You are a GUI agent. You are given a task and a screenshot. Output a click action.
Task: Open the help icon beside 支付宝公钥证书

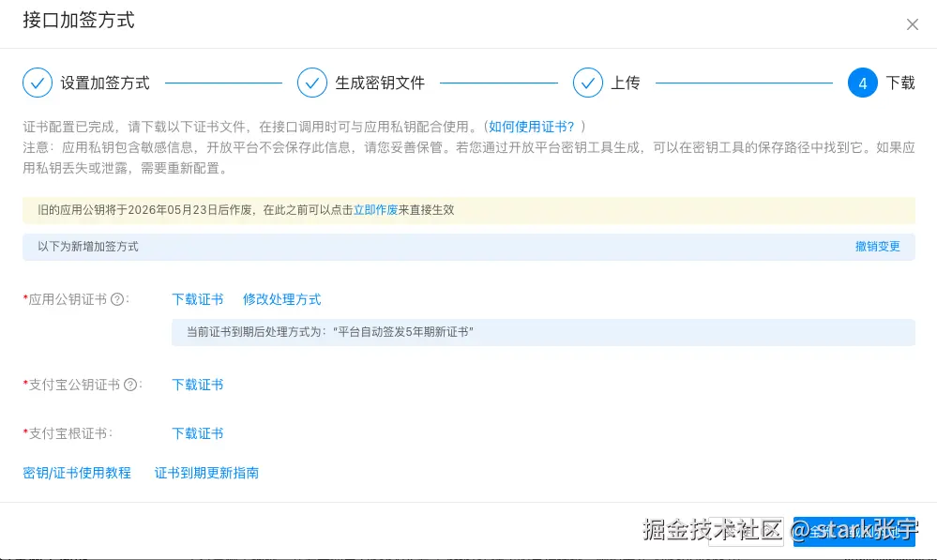(130, 385)
